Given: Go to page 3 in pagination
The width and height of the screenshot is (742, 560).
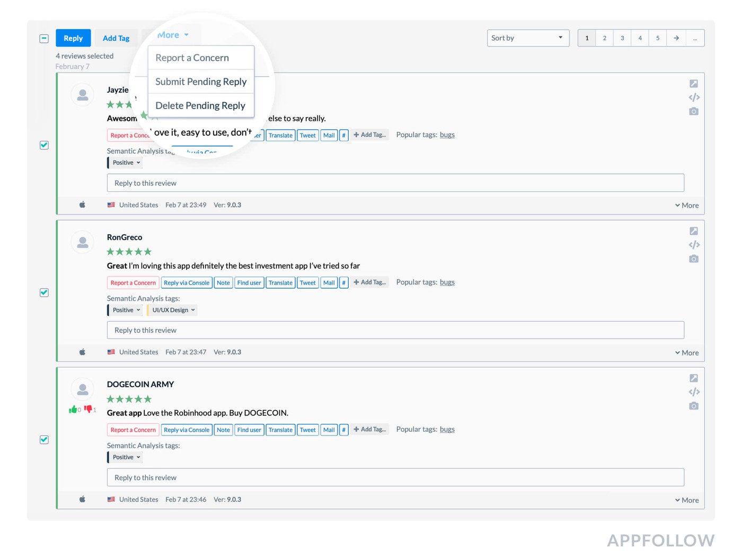Looking at the screenshot, I should (x=622, y=38).
